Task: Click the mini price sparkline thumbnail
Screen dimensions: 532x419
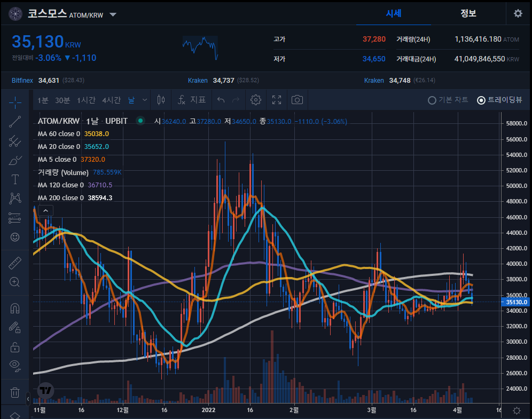Action: pyautogui.click(x=200, y=48)
